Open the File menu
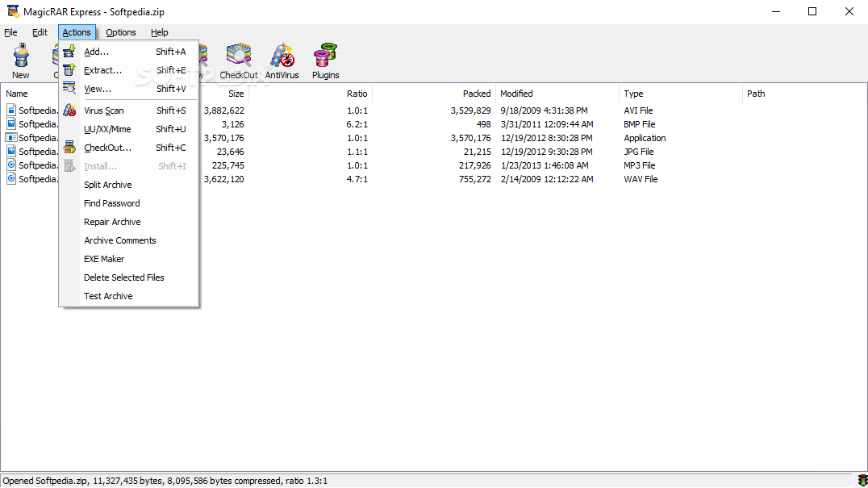The image size is (868, 488). coord(10,32)
